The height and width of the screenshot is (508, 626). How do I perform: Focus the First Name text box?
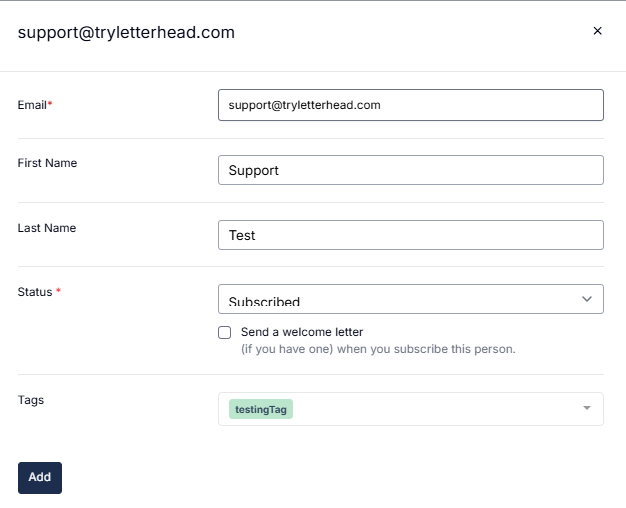[x=410, y=170]
